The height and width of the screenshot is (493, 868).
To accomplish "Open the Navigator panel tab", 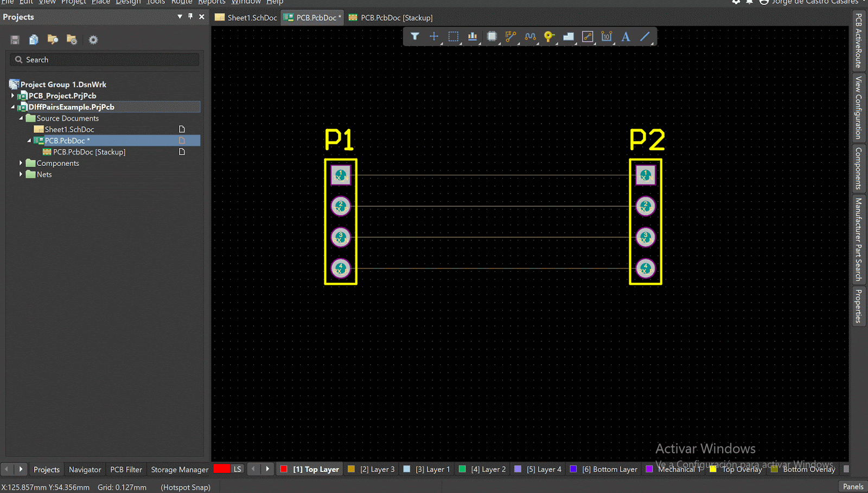I will tap(85, 470).
